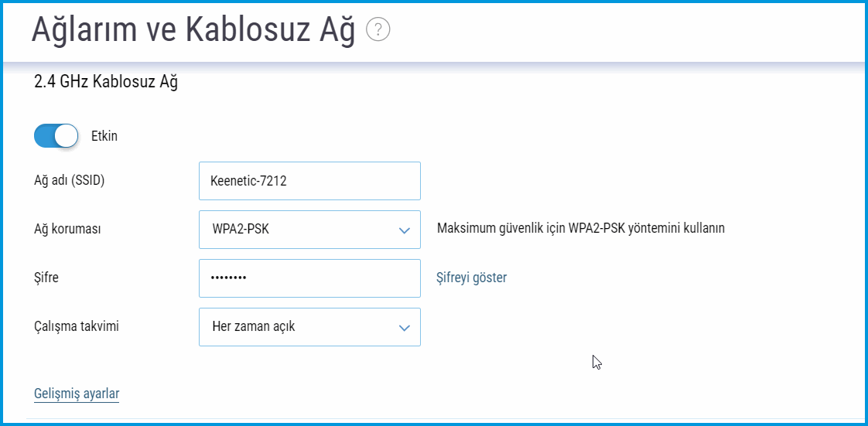The width and height of the screenshot is (868, 426).
Task: Focus the Ağ adı (SSID) input field
Action: coord(309,181)
